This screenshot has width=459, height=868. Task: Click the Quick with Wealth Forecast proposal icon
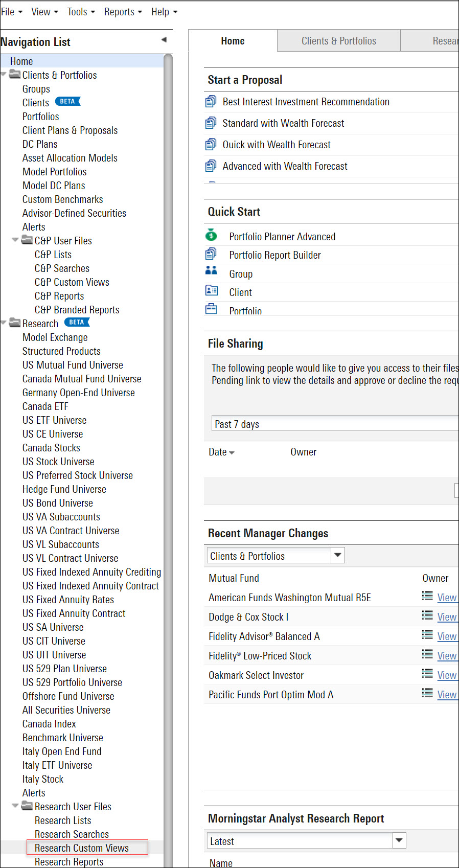(211, 145)
